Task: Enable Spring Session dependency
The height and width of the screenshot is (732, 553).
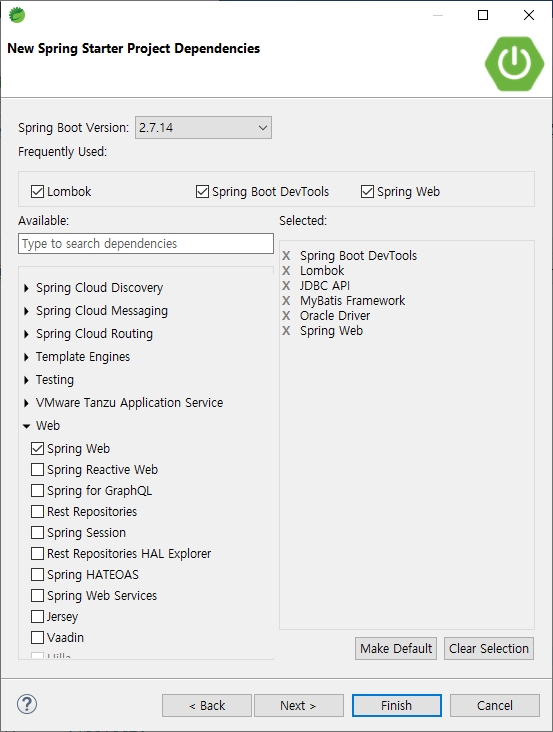Action: click(37, 533)
